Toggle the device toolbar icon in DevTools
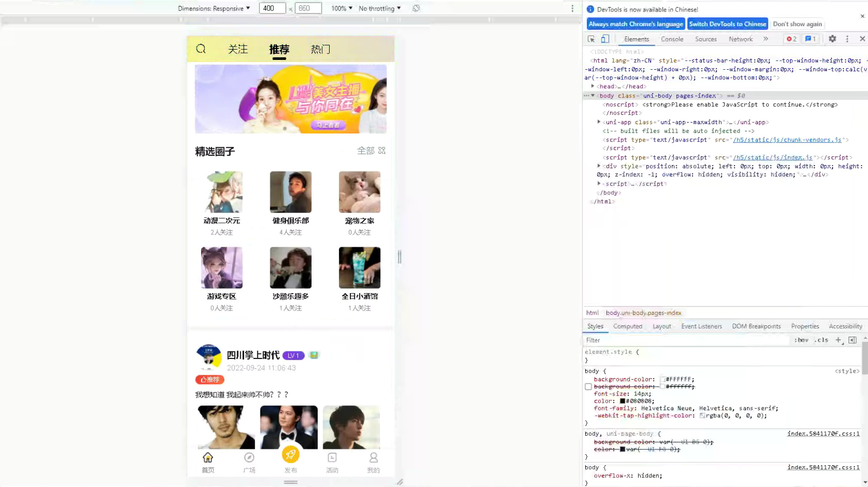868x487 pixels. (605, 39)
